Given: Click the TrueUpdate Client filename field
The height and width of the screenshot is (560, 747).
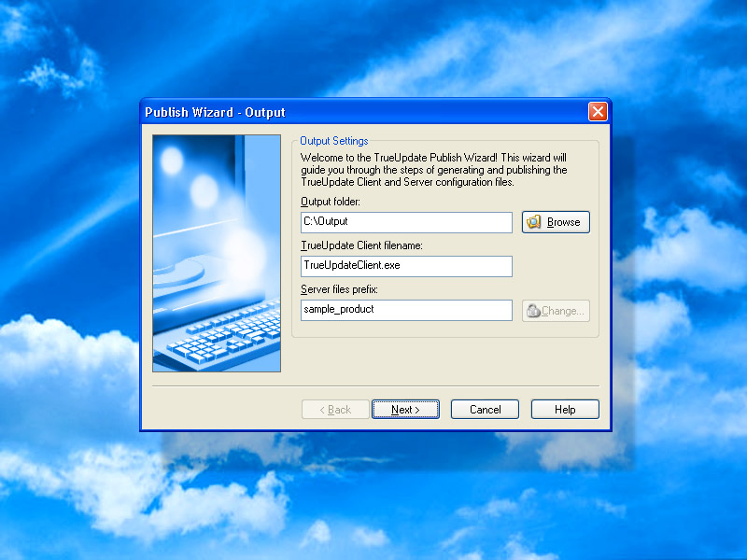Looking at the screenshot, I should tap(406, 266).
